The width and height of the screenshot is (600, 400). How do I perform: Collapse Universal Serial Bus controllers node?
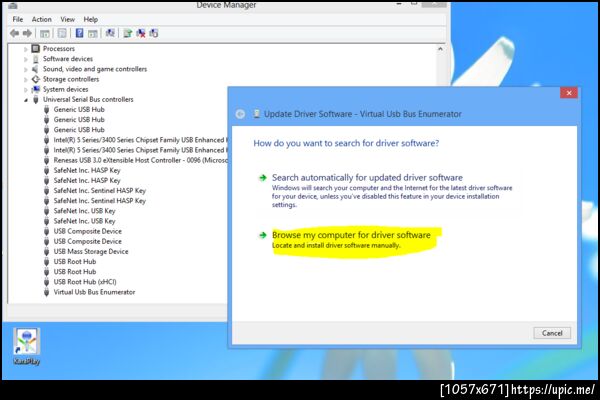(26, 100)
